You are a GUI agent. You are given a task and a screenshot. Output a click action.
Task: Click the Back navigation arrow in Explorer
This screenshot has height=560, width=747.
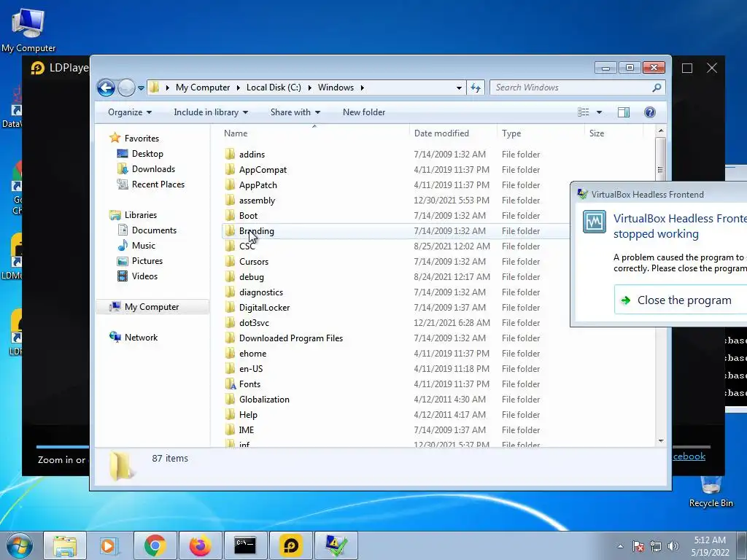106,87
